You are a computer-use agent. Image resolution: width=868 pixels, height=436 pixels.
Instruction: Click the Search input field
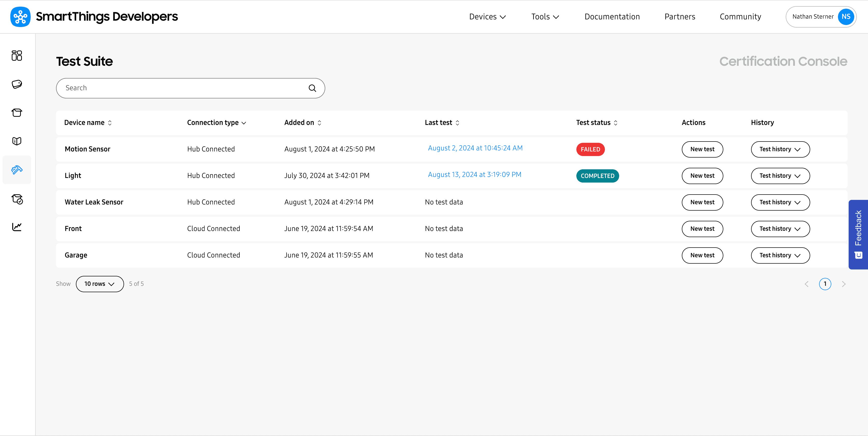(x=190, y=88)
